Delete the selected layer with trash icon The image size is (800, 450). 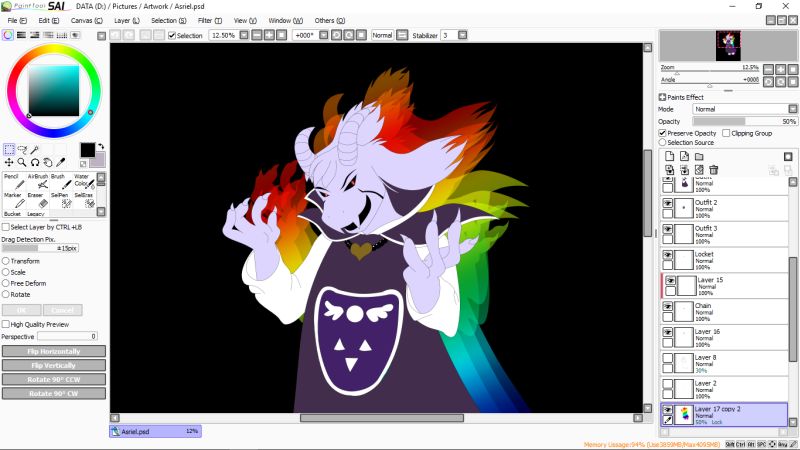(714, 170)
